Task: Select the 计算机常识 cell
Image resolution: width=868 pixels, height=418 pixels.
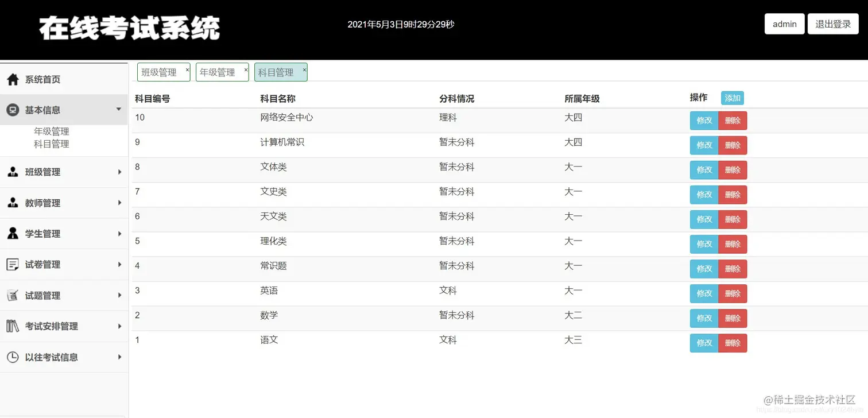Action: pyautogui.click(x=282, y=142)
